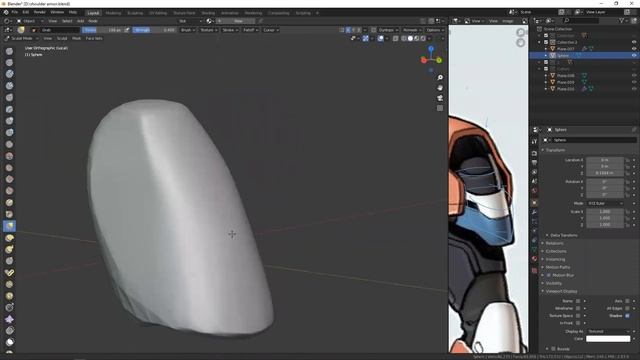Hide Plane.007 in the outliner
The image size is (640, 360).
tap(634, 49)
